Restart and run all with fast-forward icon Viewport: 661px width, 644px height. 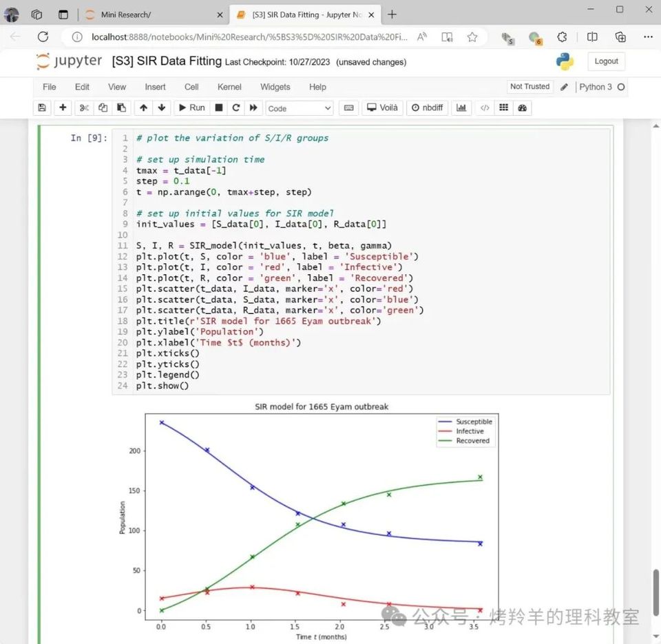[x=253, y=108]
